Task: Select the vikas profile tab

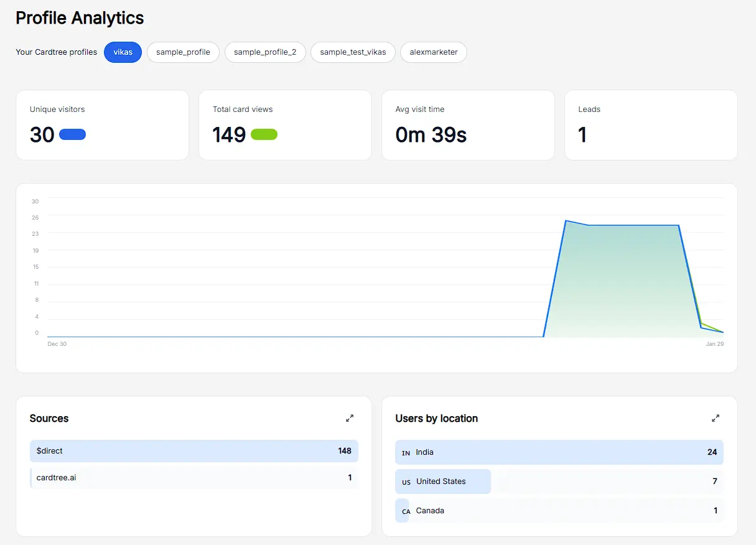Action: coord(123,52)
